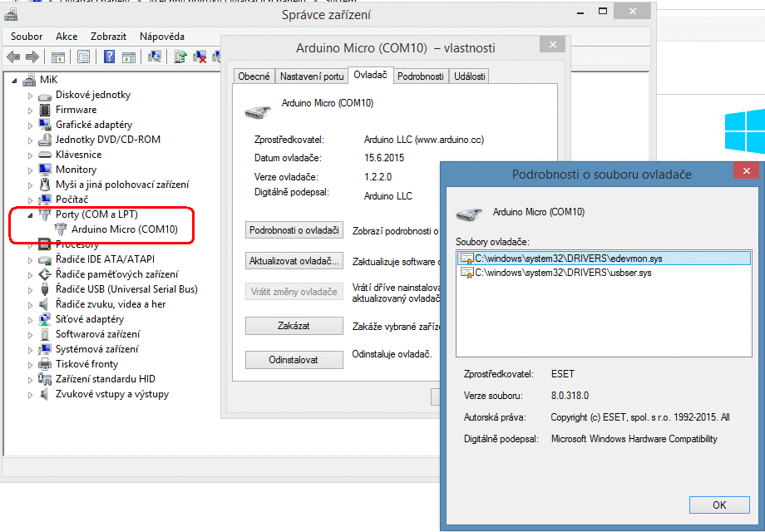Switch to the Obecné tab
The height and width of the screenshot is (532, 765).
pos(254,76)
